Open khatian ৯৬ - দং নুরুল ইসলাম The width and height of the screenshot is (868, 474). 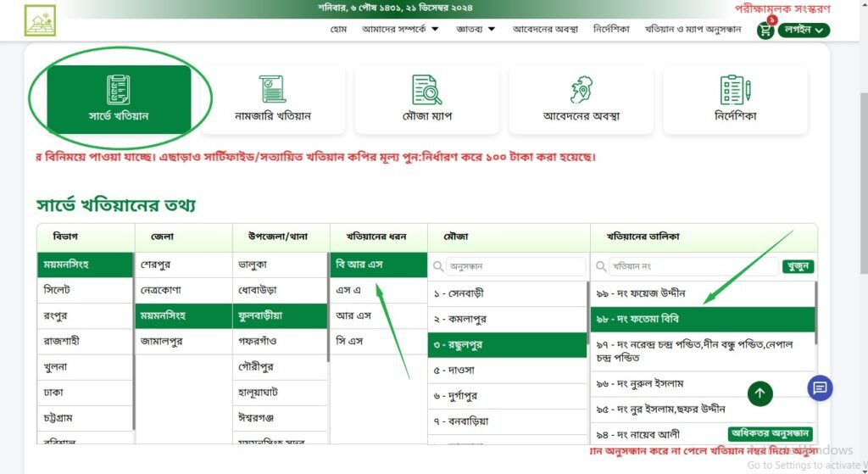[x=702, y=384]
